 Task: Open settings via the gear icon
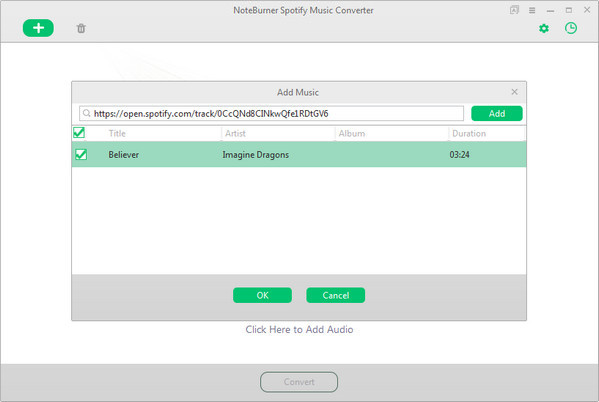[x=544, y=28]
